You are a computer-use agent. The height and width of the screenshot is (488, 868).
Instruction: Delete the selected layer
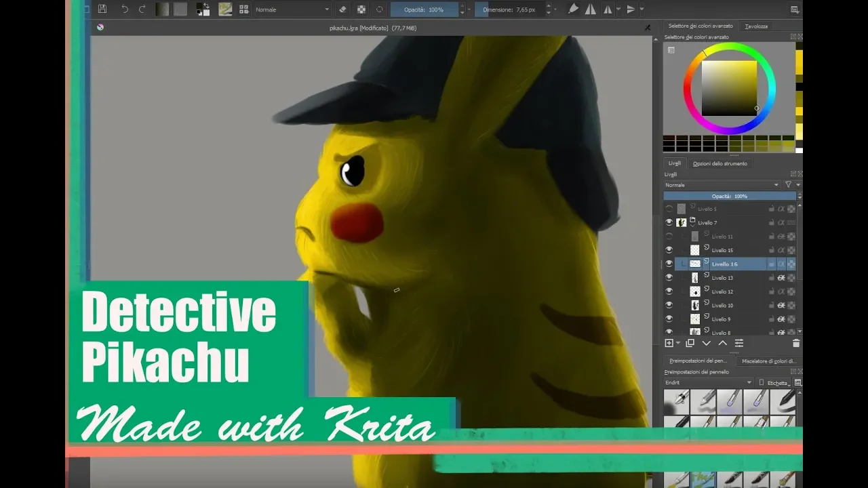(x=796, y=343)
